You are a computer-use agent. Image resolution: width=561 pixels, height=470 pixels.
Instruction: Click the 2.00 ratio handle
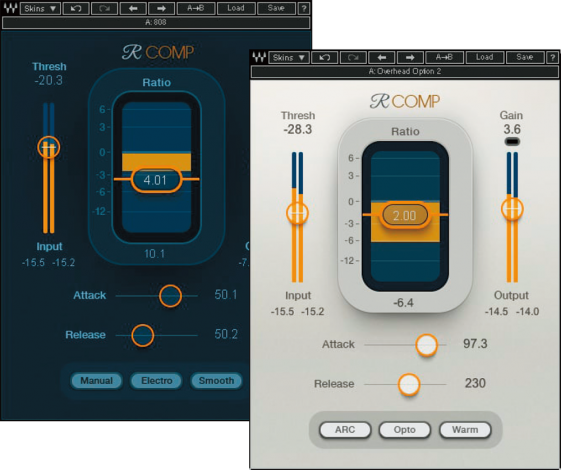405,215
